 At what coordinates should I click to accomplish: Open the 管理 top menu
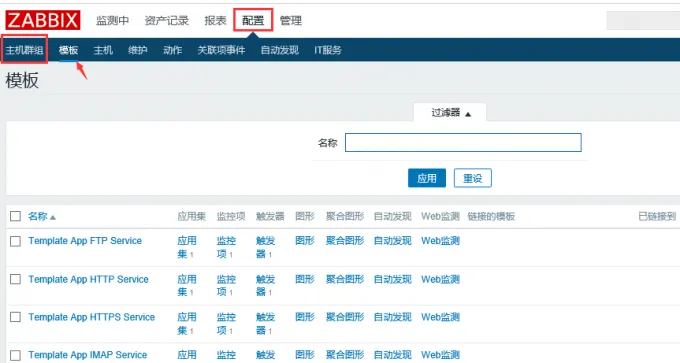point(291,20)
